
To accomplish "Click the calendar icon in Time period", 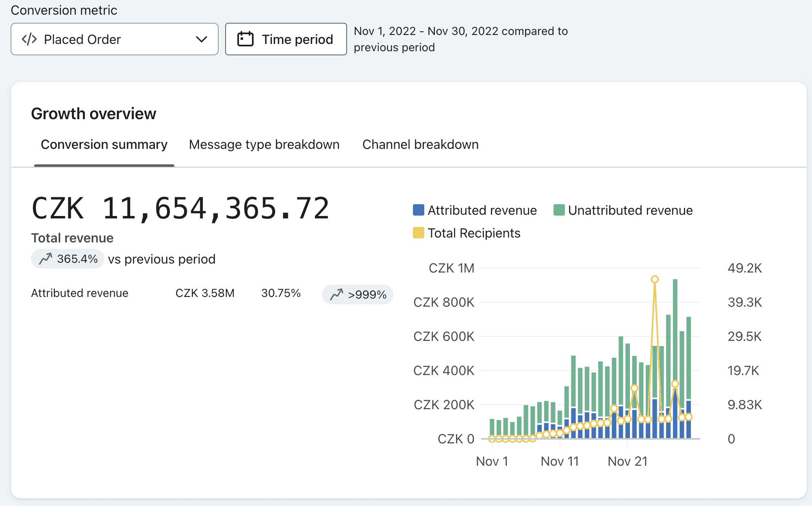I will pos(245,39).
